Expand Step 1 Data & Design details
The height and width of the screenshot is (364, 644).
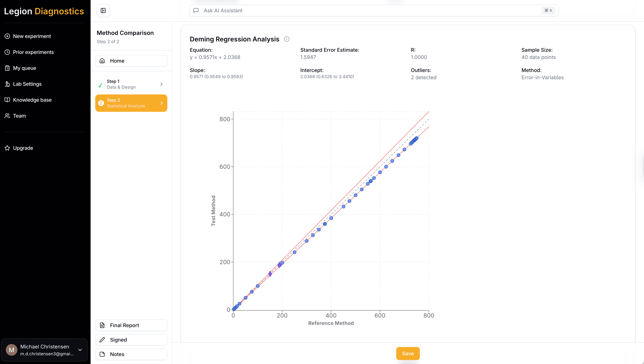pyautogui.click(x=161, y=84)
